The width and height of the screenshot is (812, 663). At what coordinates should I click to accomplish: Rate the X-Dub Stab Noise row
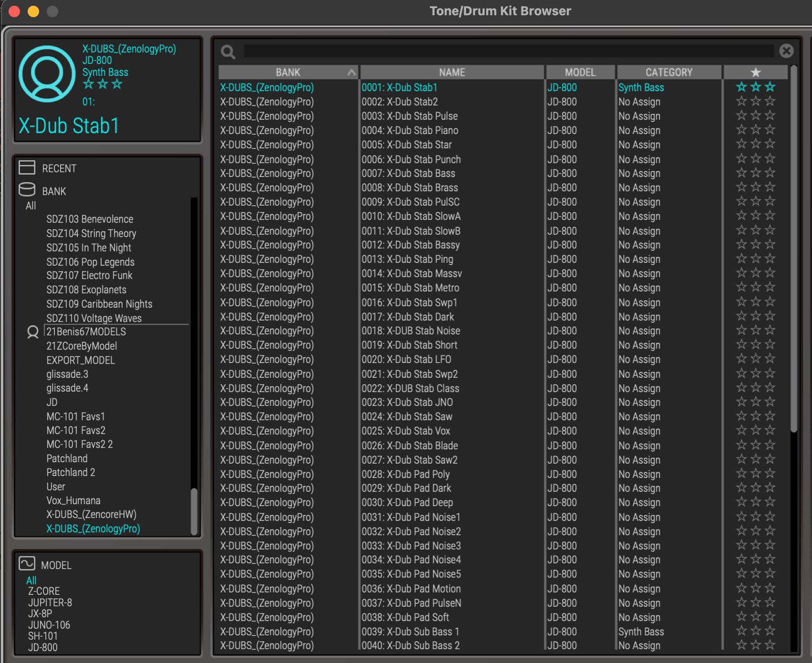[x=756, y=330]
